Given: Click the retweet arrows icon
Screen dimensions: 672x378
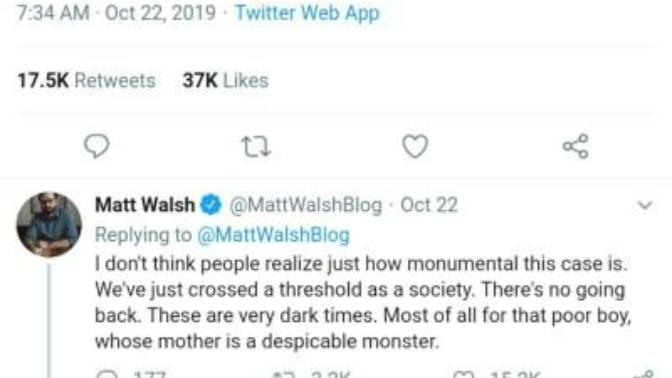Looking at the screenshot, I should [x=255, y=147].
